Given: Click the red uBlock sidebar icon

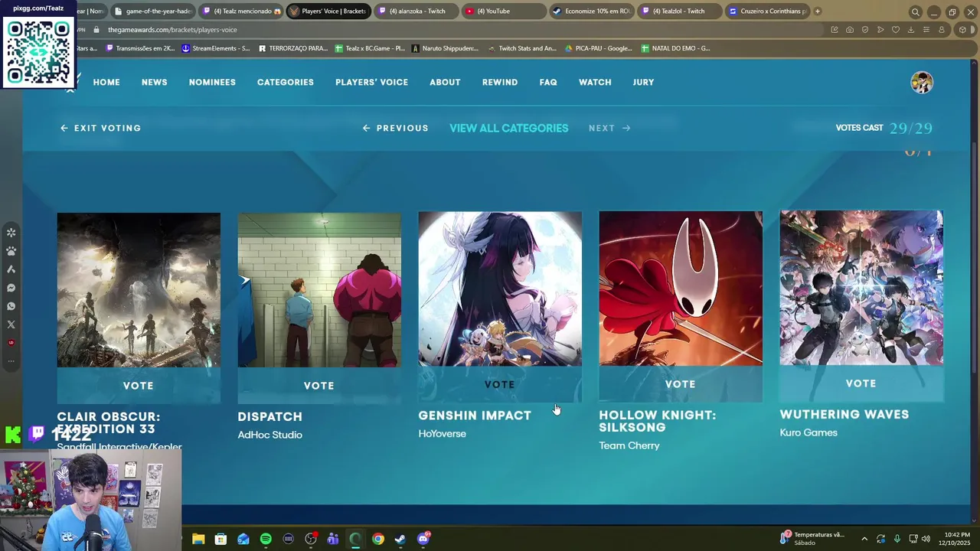Looking at the screenshot, I should pyautogui.click(x=11, y=343).
